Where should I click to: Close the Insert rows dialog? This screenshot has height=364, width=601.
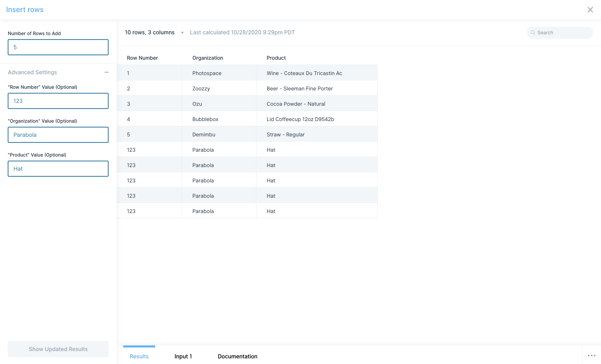click(590, 10)
